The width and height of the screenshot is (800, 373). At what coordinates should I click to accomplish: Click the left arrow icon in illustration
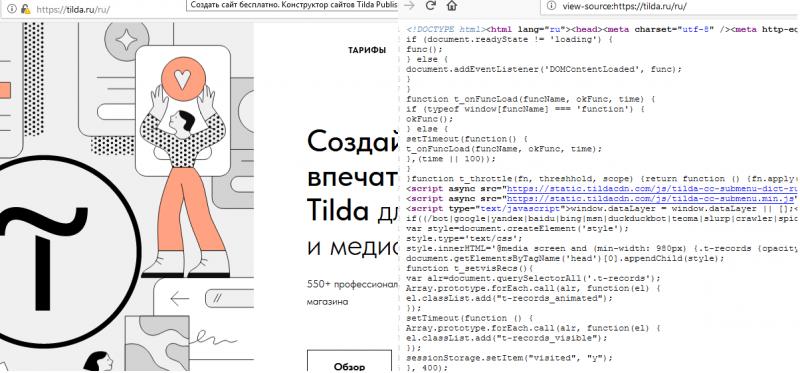pyautogui.click(x=180, y=299)
